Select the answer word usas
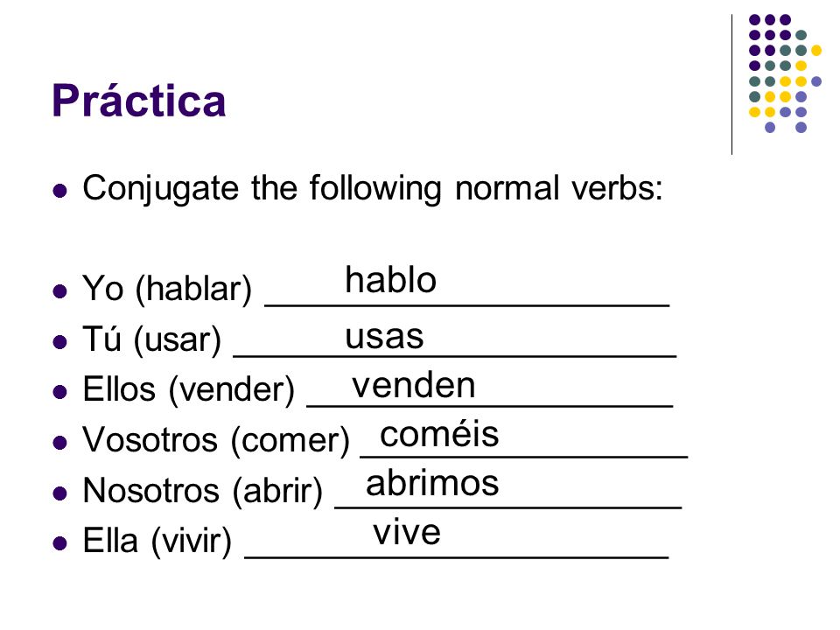This screenshot has height=630, width=840. tap(384, 337)
